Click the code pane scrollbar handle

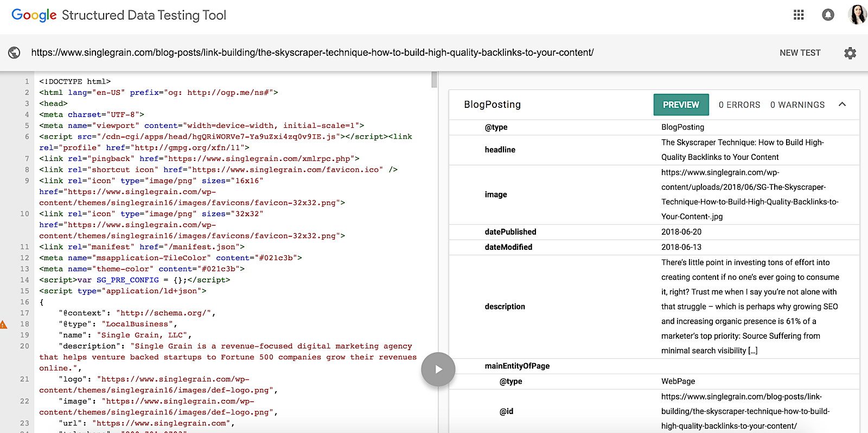coord(434,80)
